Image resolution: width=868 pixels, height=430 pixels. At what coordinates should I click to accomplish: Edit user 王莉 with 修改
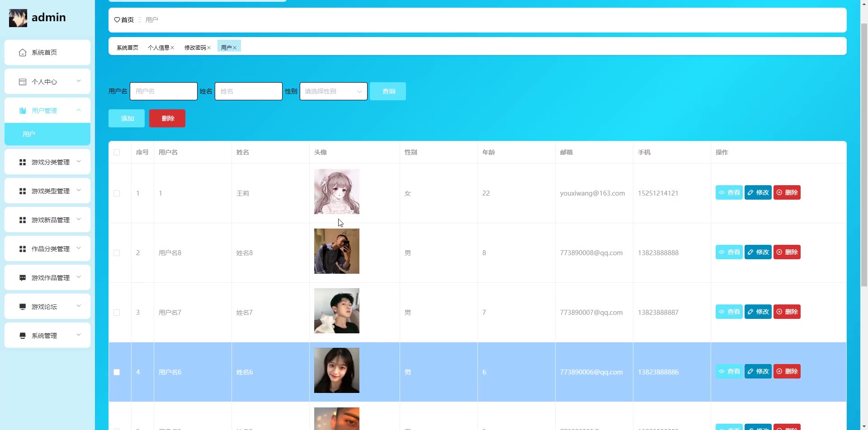758,192
